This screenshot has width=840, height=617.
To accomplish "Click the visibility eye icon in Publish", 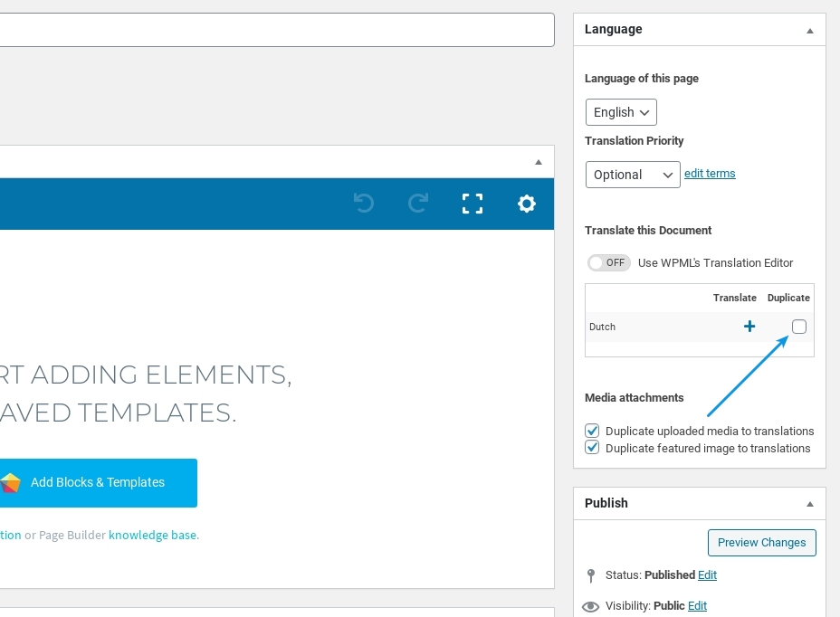I will coord(591,606).
